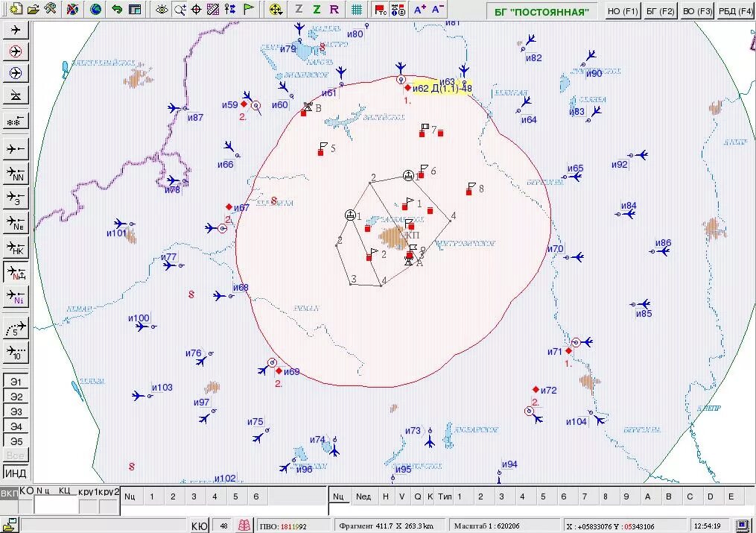Click the Нед column header
The height and width of the screenshot is (533, 756).
click(363, 496)
